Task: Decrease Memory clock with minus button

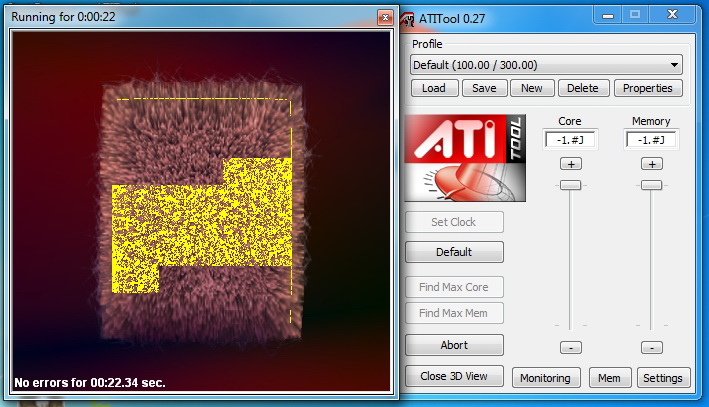Action: tap(652, 347)
